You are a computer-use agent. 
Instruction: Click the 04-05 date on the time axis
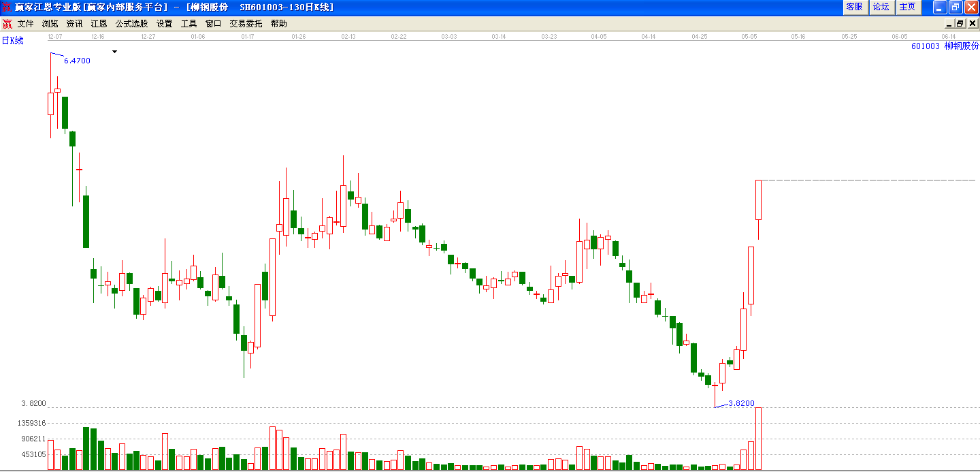(x=599, y=36)
